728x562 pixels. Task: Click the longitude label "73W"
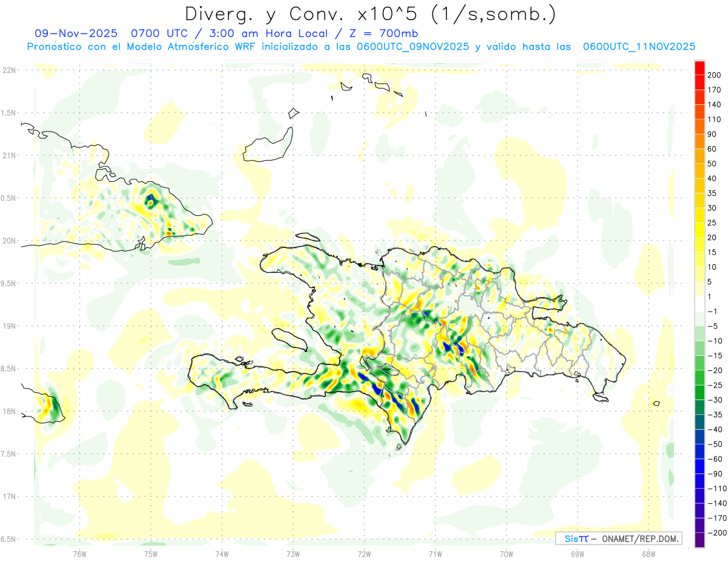[x=293, y=554]
